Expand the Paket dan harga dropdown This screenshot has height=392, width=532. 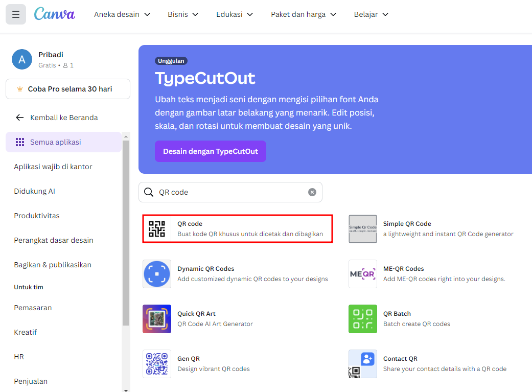pos(304,14)
